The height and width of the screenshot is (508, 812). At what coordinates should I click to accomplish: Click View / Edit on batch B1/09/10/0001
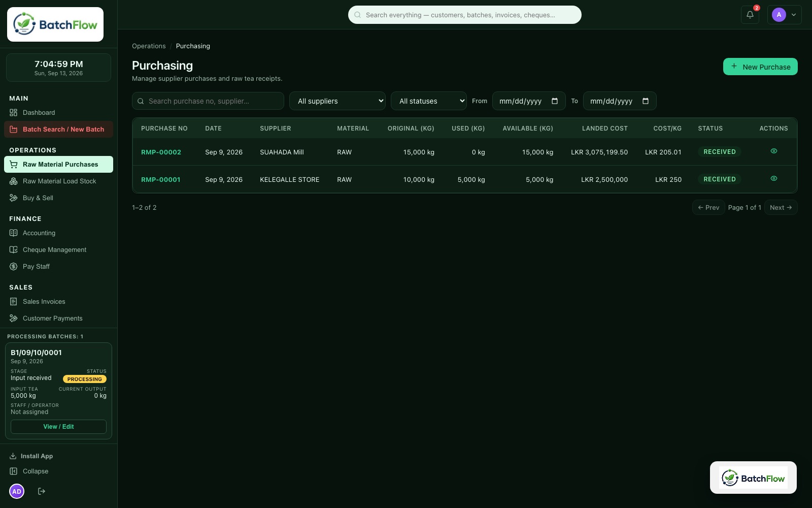[x=58, y=427]
